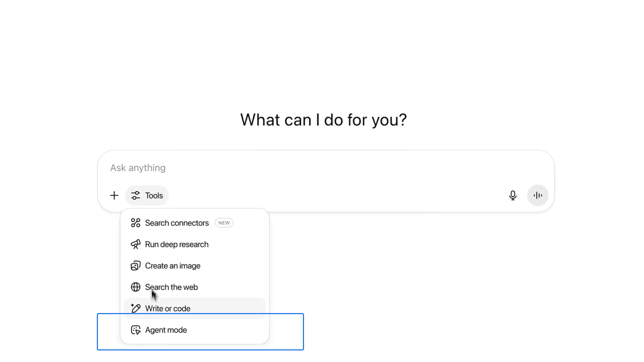
Task: Click the Tools sliders icon
Action: tap(135, 195)
